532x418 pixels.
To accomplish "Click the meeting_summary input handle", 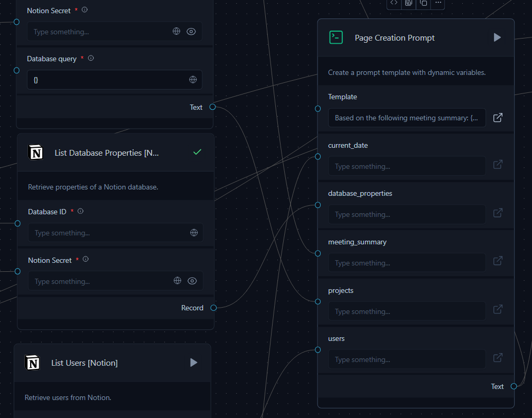I will 318,253.
